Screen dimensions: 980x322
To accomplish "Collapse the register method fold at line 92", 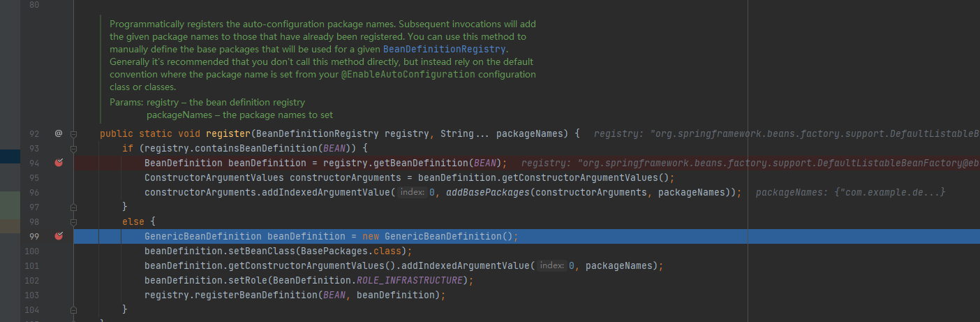I will tap(73, 133).
